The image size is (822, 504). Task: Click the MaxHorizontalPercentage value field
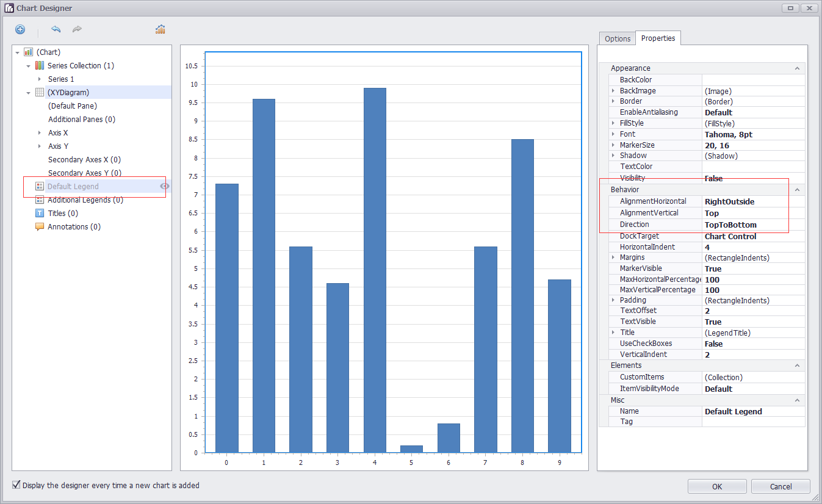[x=753, y=279]
